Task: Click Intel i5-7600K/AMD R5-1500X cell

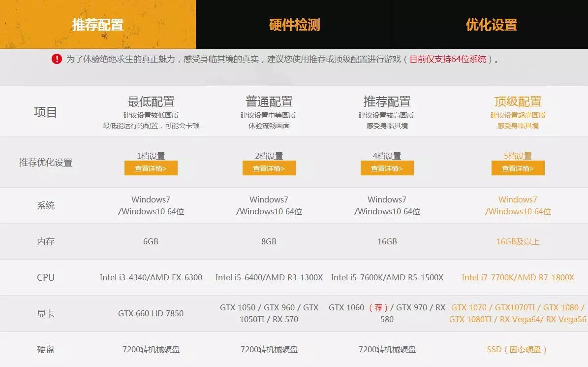Action: click(x=387, y=277)
